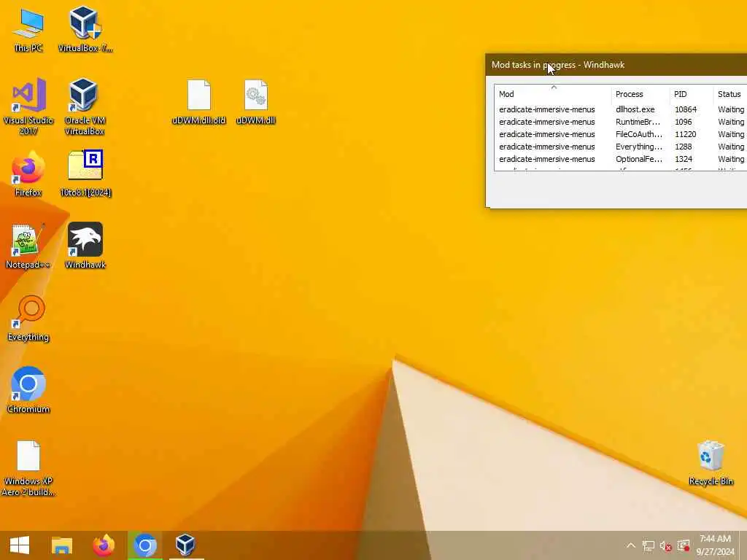747x560 pixels.
Task: Select the eradicate-immersive-menus row for FileCoAuth
Action: click(621, 134)
